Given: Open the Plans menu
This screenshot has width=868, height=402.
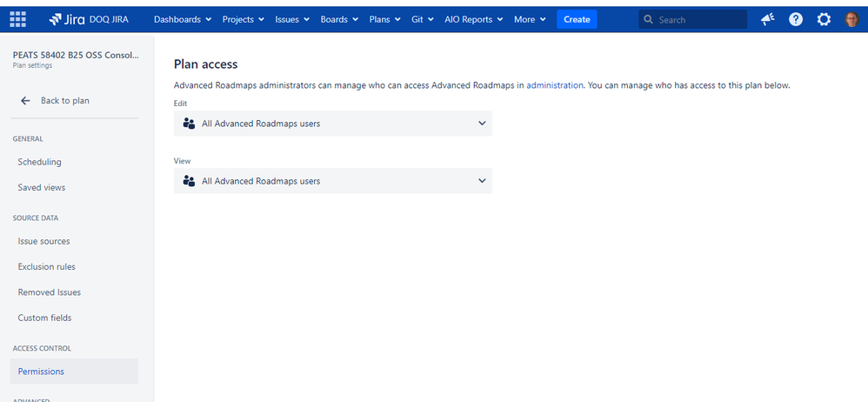Looking at the screenshot, I should click(384, 19).
